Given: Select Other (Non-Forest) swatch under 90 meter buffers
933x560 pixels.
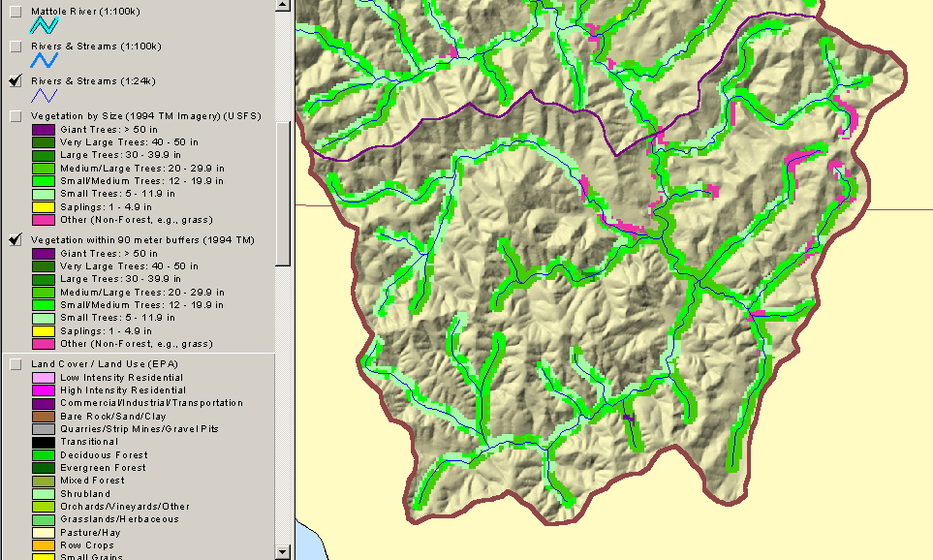Looking at the screenshot, I should 44,344.
